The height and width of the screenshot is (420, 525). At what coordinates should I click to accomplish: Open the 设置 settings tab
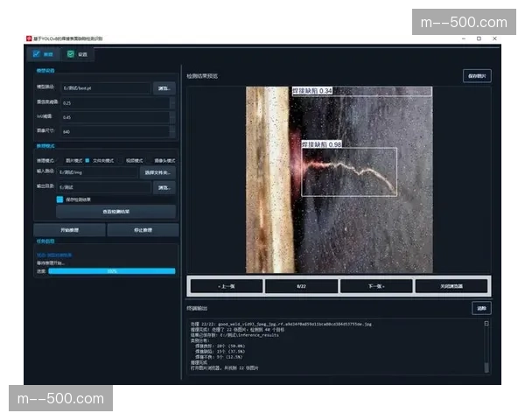pos(77,54)
